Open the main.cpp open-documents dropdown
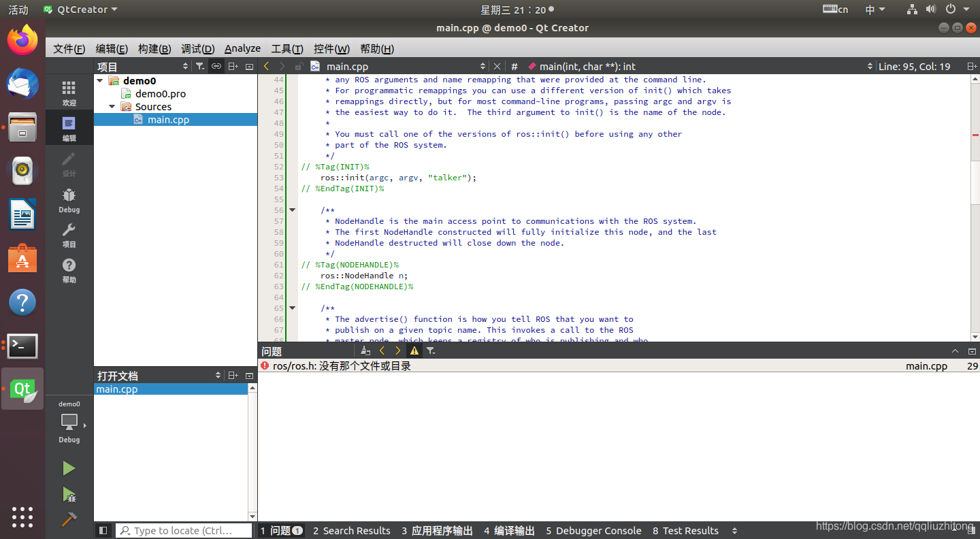Image resolution: width=980 pixels, height=539 pixels. [x=398, y=66]
